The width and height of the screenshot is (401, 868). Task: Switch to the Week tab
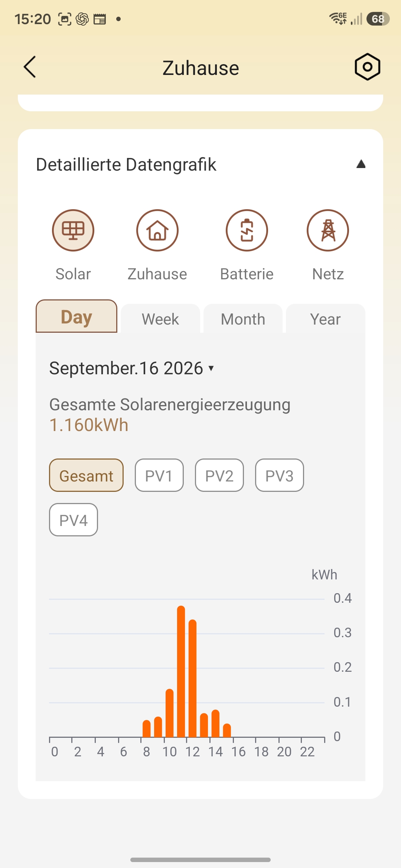pyautogui.click(x=160, y=319)
